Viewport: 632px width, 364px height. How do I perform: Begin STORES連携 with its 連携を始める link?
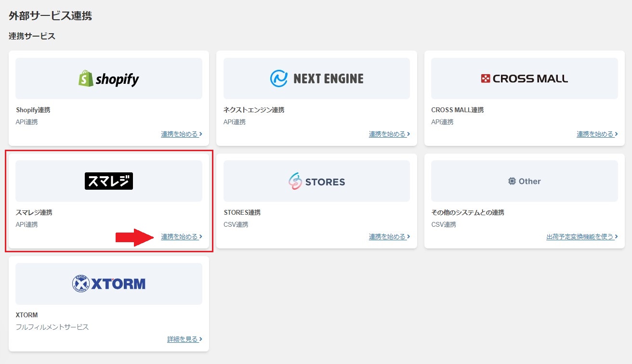coord(390,237)
